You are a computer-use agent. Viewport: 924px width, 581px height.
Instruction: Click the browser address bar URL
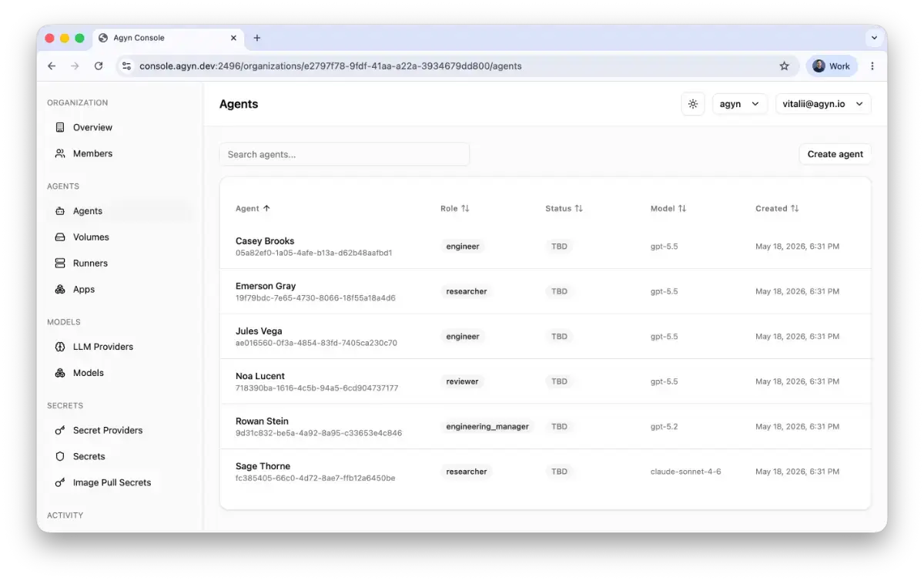pos(330,66)
